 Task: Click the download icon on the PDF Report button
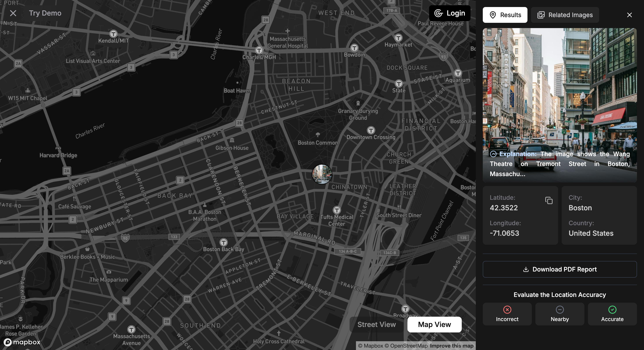click(x=526, y=269)
